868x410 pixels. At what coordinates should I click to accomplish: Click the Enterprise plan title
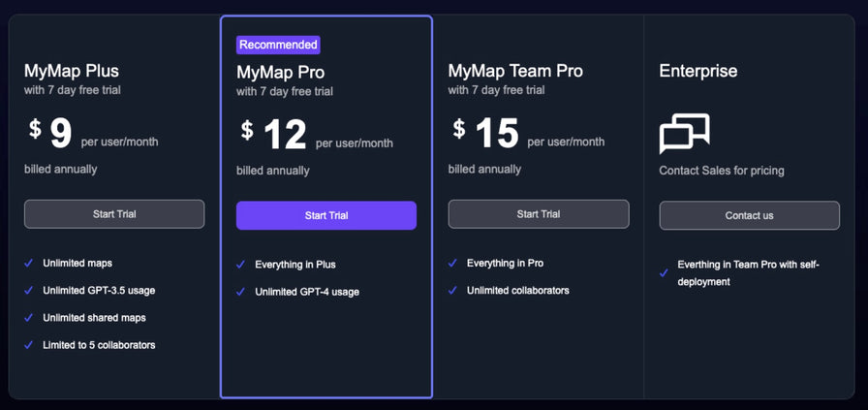point(698,71)
